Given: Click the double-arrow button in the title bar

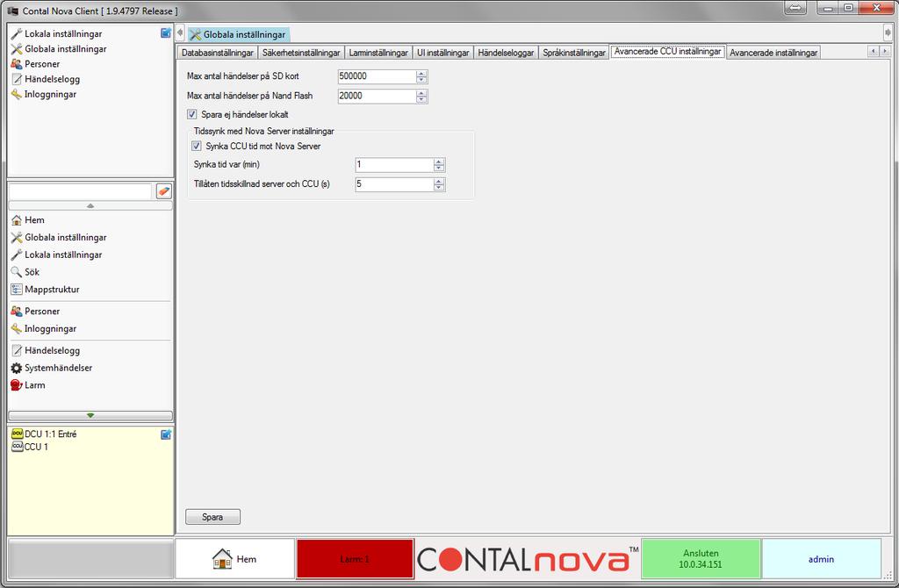Looking at the screenshot, I should [795, 8].
